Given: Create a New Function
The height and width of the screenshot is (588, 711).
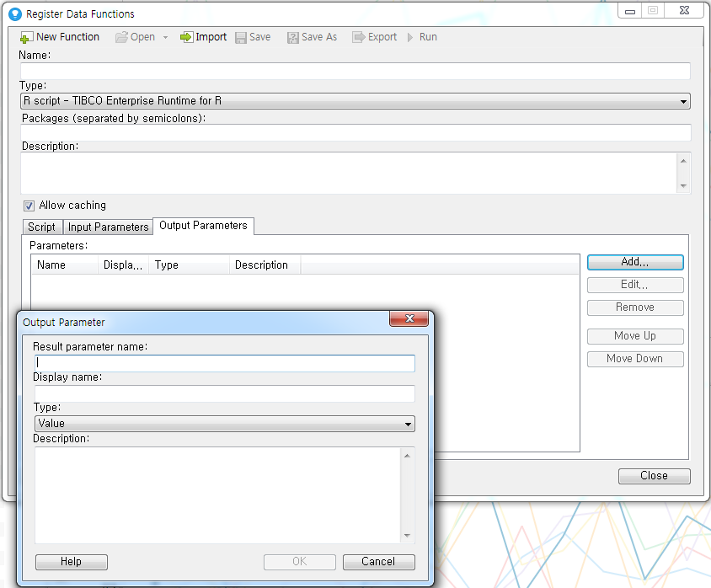Looking at the screenshot, I should [x=59, y=37].
